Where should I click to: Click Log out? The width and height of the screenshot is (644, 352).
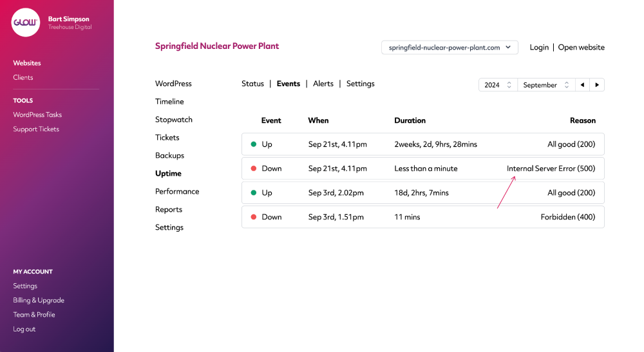click(24, 329)
